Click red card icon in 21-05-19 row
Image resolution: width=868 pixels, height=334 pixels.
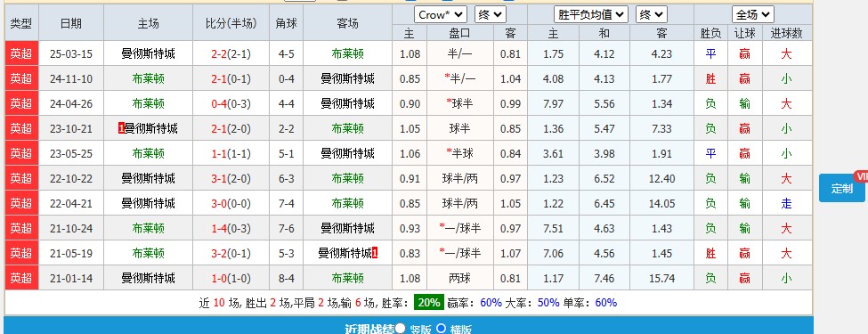click(x=375, y=253)
